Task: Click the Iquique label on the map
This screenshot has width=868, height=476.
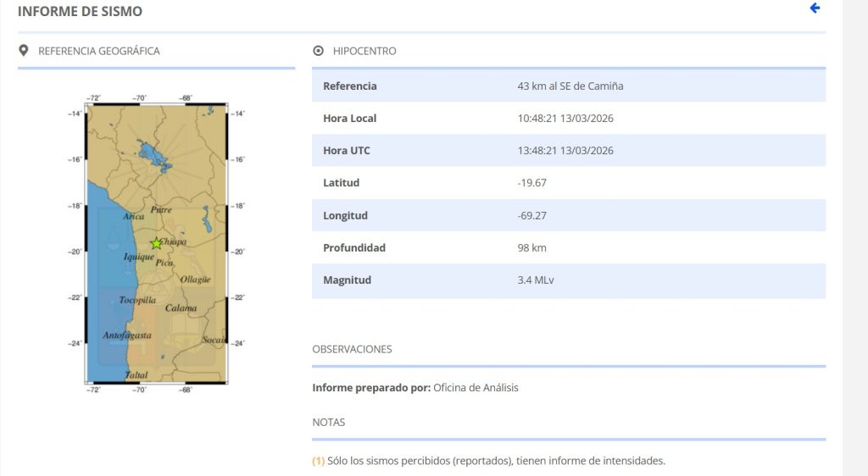Action: click(x=139, y=257)
